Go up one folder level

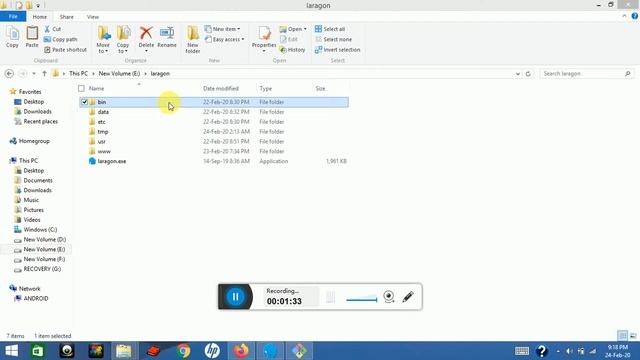[x=44, y=73]
